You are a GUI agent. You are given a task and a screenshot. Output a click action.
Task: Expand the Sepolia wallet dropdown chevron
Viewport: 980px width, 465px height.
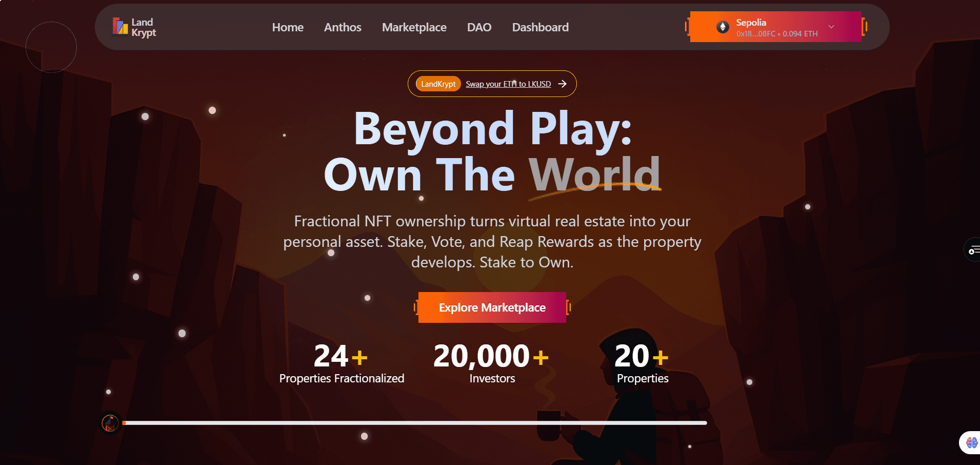coord(831,27)
